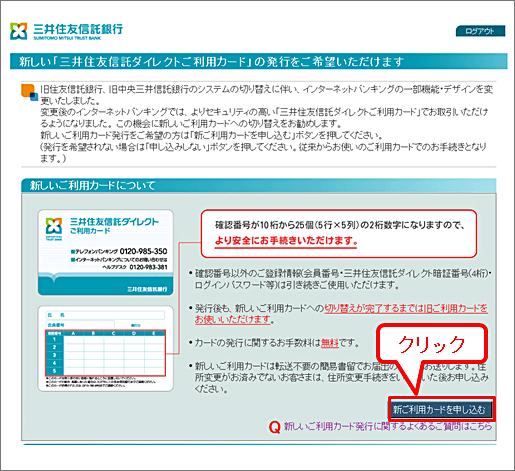Screen dimensions: 515x471
Task: Click the 確認番号が10桁から25個 description text
Action: tap(339, 225)
